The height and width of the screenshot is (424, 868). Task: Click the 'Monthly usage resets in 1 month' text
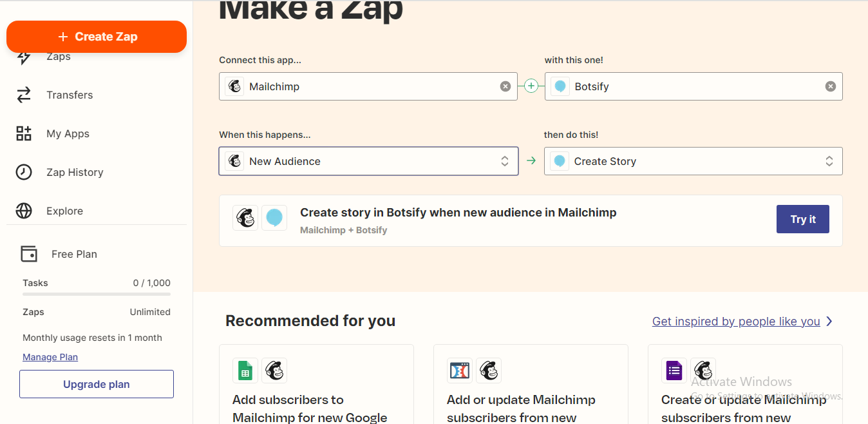coord(92,338)
